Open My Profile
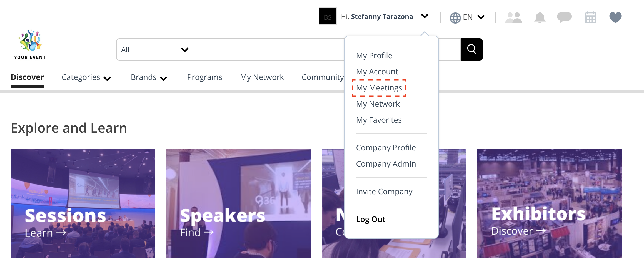The width and height of the screenshot is (644, 277). (374, 55)
